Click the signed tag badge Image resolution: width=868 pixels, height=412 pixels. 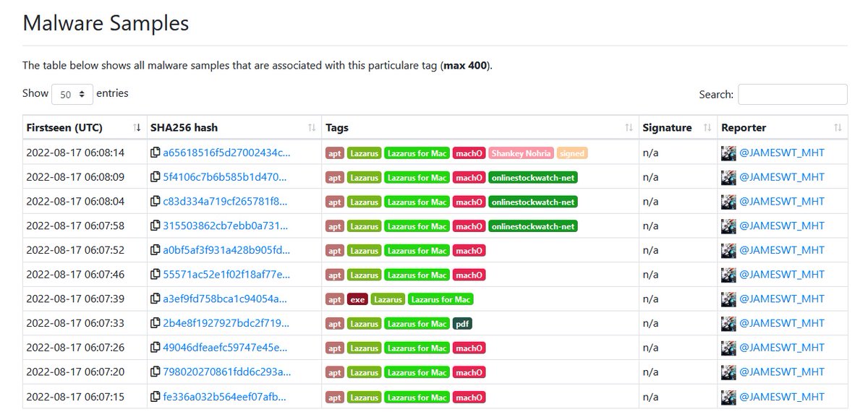point(572,153)
